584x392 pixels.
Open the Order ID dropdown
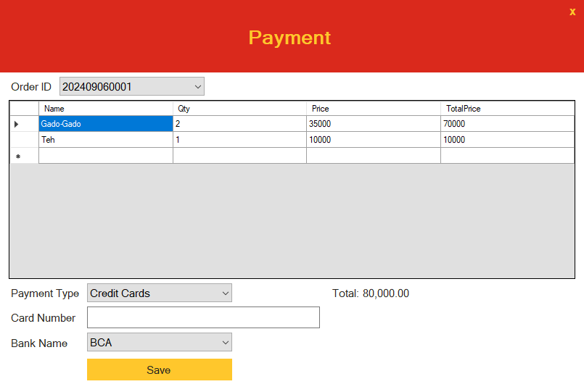point(132,86)
